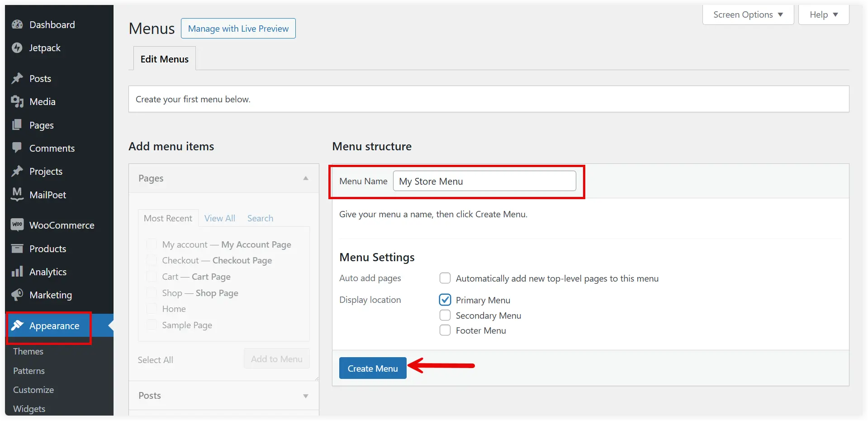
Task: Check the Home page checkbox
Action: tap(152, 309)
